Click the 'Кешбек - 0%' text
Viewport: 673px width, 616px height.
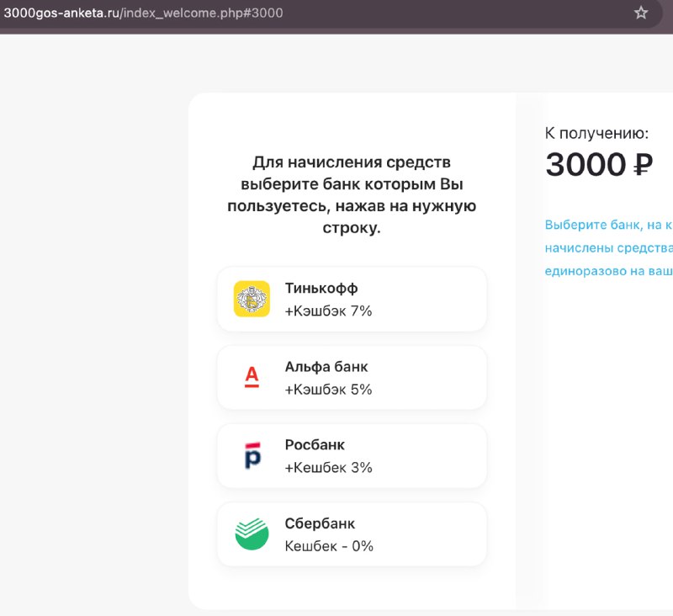point(329,546)
